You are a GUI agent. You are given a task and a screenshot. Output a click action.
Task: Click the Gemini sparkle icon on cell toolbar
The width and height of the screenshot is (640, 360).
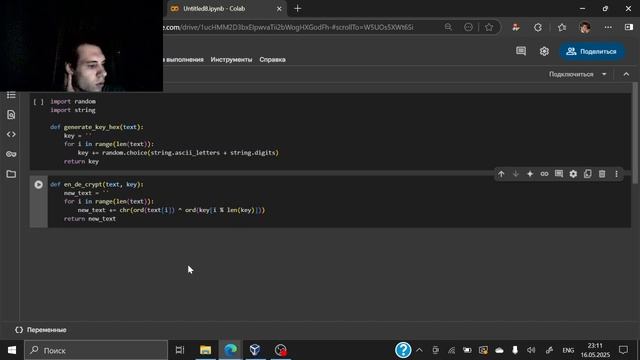pos(530,174)
